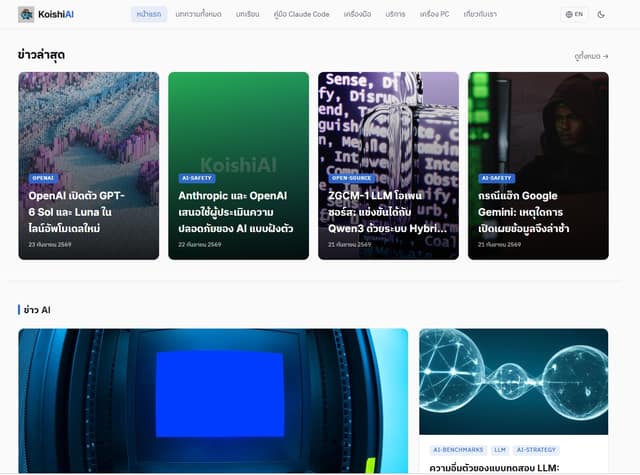This screenshot has width=640, height=475.
Task: Click the AI-STRATEGY tag
Action: 536,450
